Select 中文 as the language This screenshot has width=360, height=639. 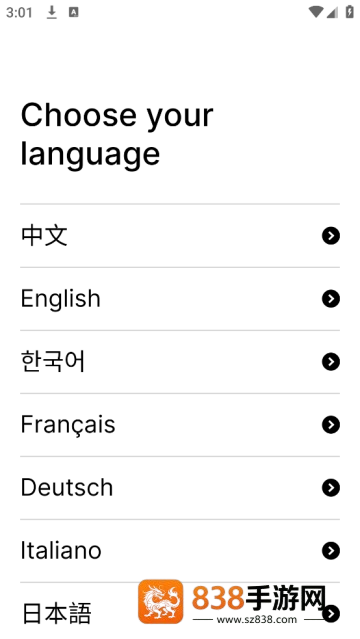pos(180,236)
